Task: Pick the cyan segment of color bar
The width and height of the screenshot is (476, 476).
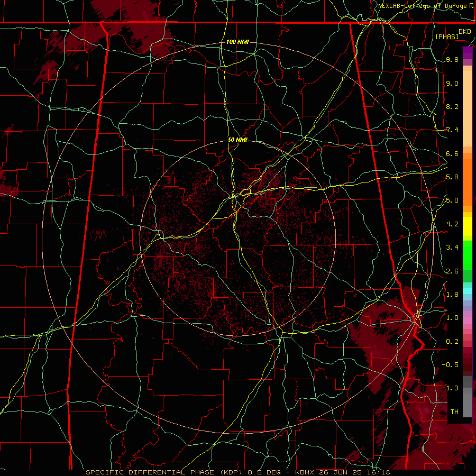Action: [467, 290]
